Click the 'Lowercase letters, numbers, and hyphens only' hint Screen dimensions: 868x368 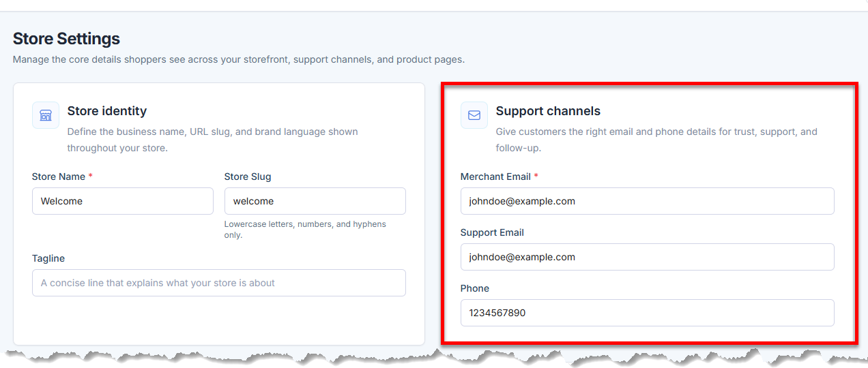click(x=305, y=230)
